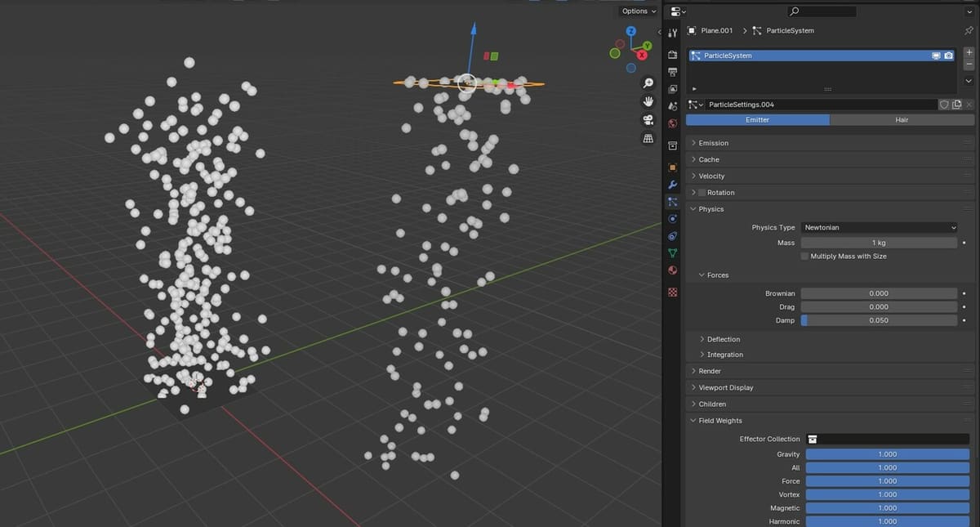
Task: Toggle ParticleSystem render visibility camera icon
Action: tap(948, 56)
